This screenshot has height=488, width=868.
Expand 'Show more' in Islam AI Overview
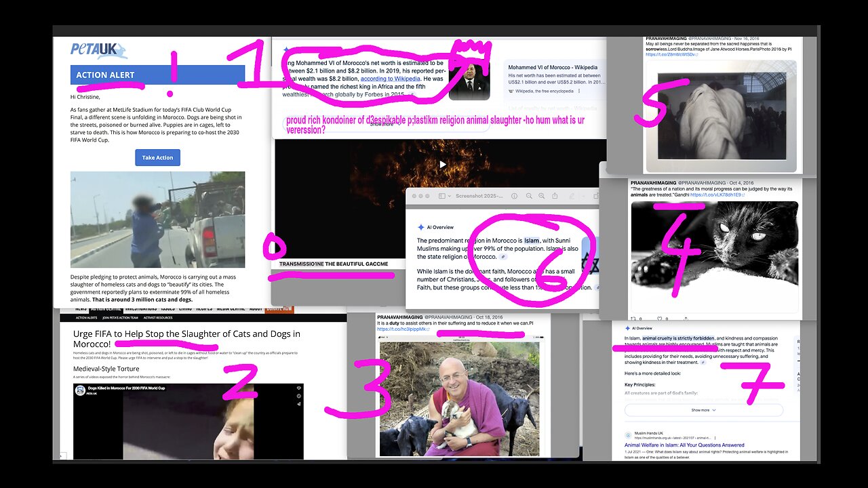(703, 410)
